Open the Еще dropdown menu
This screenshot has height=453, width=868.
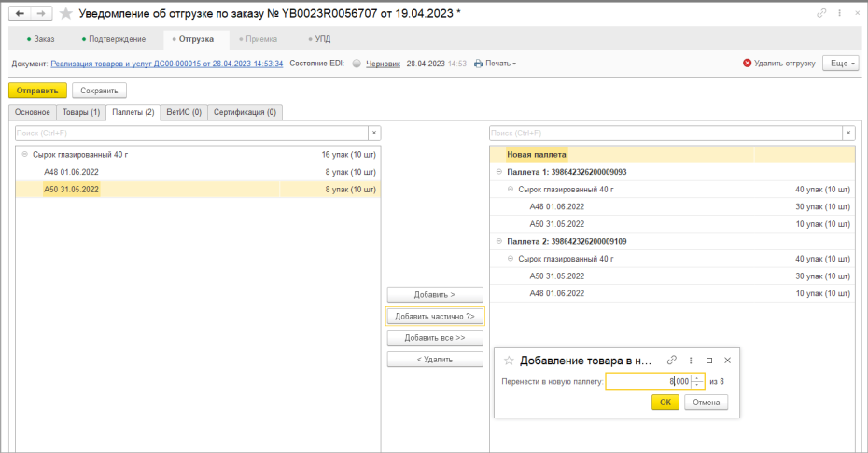coord(841,64)
